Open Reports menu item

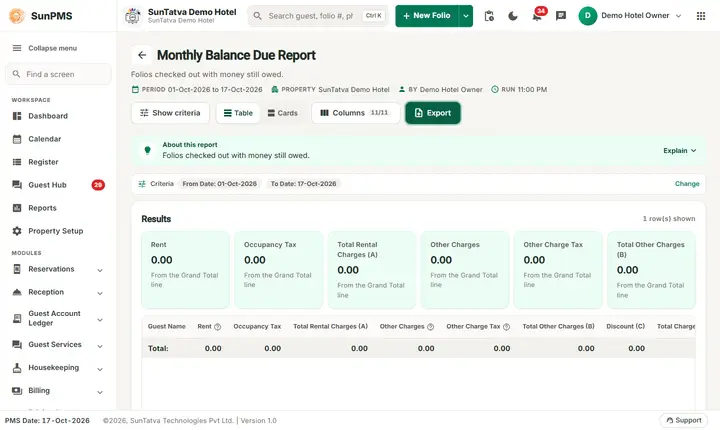(x=58, y=208)
